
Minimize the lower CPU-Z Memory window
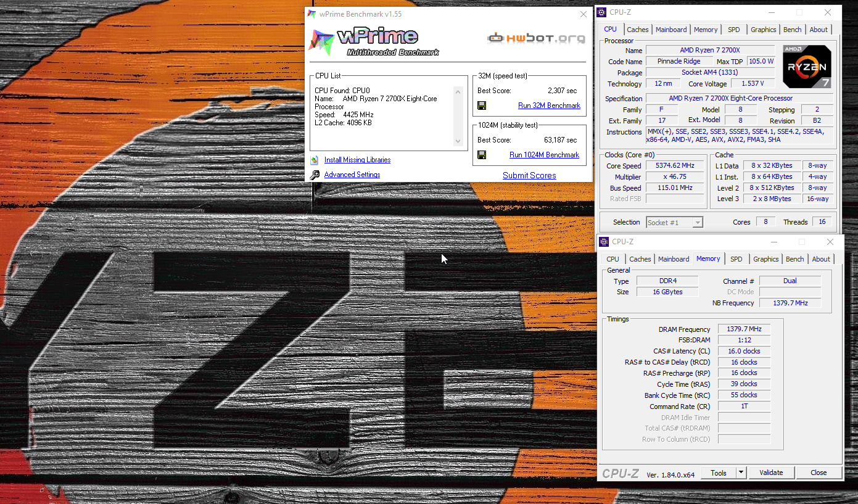(773, 242)
